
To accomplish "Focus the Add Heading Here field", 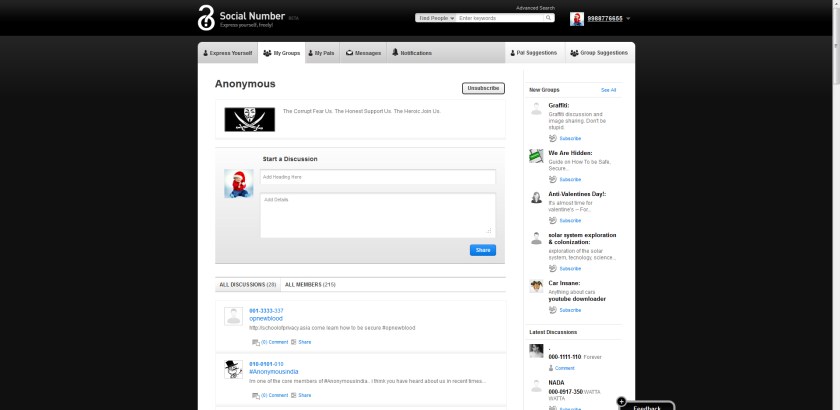I will pyautogui.click(x=378, y=177).
